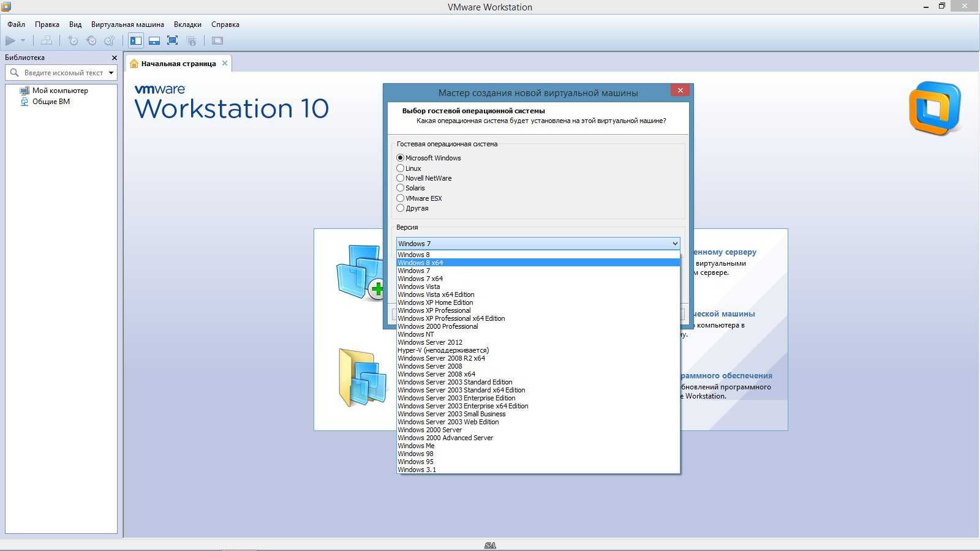Open the Виртуальная машина menu
Screen dimensions: 980x551
pyautogui.click(x=127, y=24)
